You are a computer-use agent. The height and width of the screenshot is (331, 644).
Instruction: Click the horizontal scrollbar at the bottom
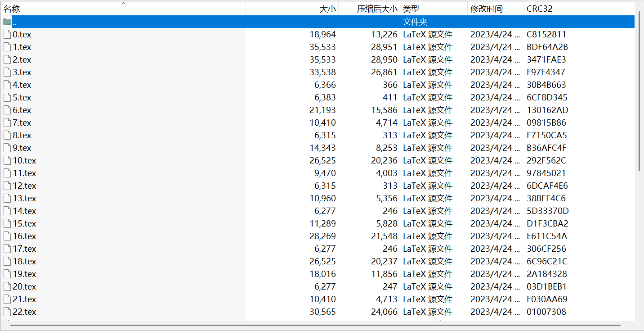315,325
